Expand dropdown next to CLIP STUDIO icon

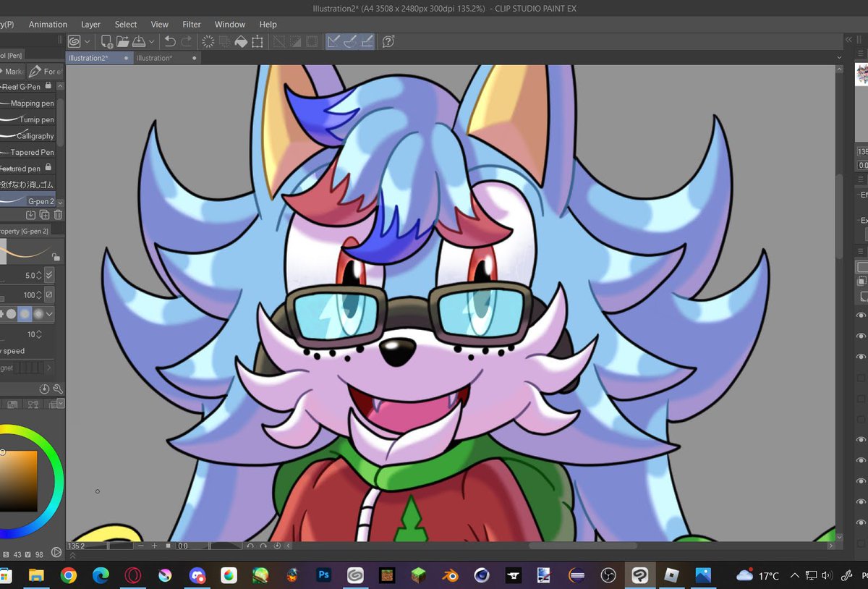88,42
